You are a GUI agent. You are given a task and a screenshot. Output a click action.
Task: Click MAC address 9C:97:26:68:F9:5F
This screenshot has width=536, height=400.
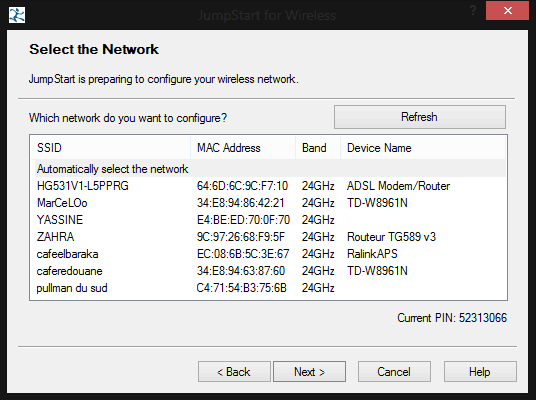pyautogui.click(x=241, y=237)
